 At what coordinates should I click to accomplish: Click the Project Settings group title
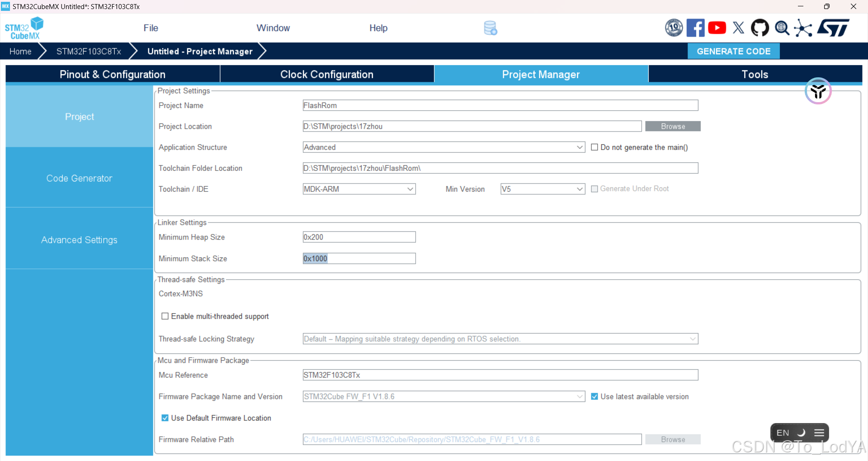pyautogui.click(x=184, y=91)
